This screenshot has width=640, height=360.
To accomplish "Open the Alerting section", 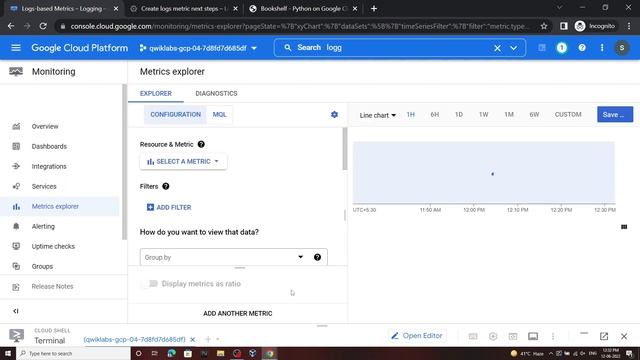I will tap(43, 227).
